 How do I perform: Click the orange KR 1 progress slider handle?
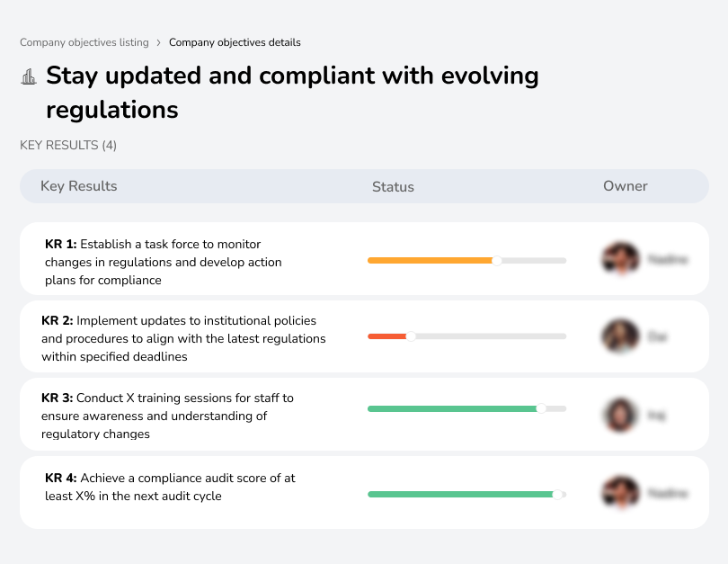[497, 260]
